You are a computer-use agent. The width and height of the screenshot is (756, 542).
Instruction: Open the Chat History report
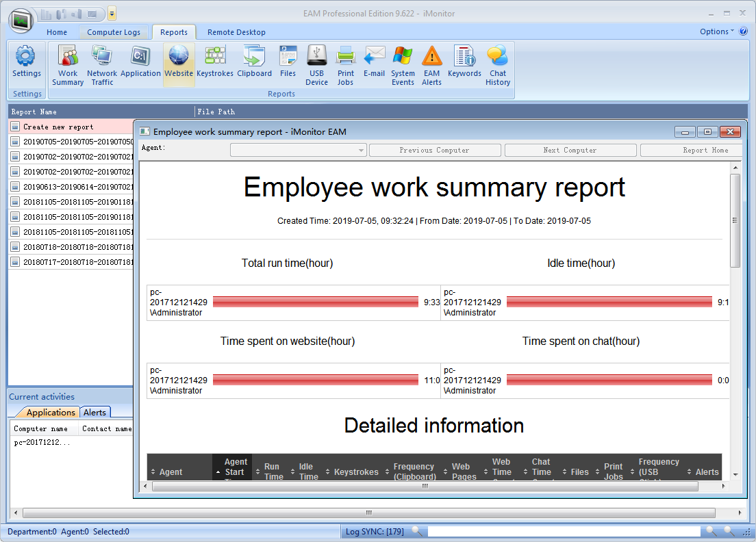click(498, 65)
